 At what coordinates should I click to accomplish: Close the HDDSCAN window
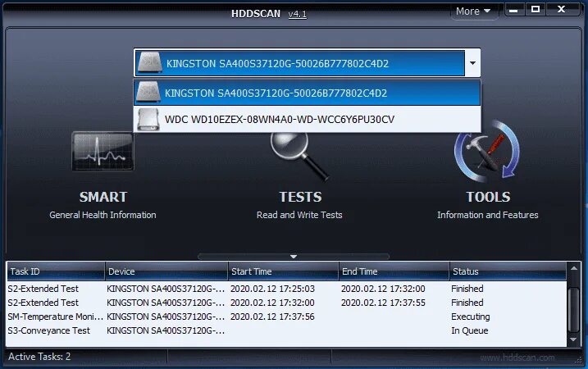pos(562,9)
